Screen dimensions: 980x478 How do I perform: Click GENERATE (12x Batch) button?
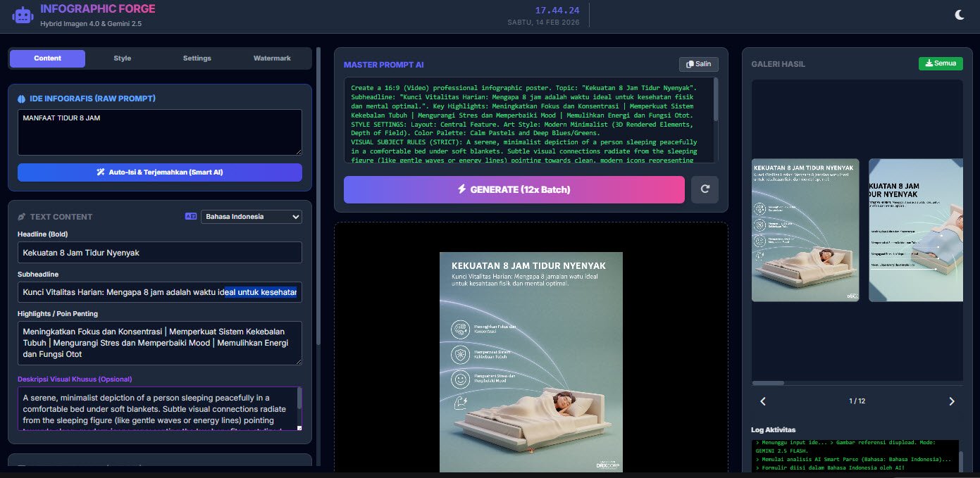(514, 189)
